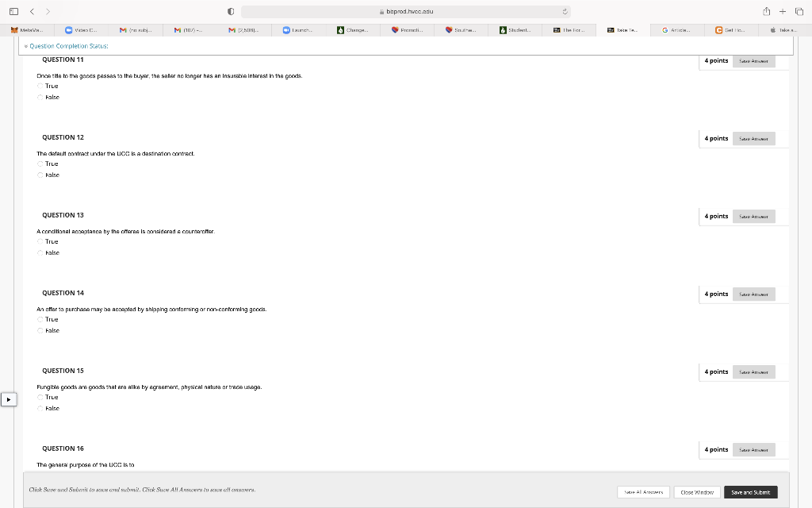Screen dimensions: 812x508
Task: Click the fungible goods question text
Action: (149, 387)
